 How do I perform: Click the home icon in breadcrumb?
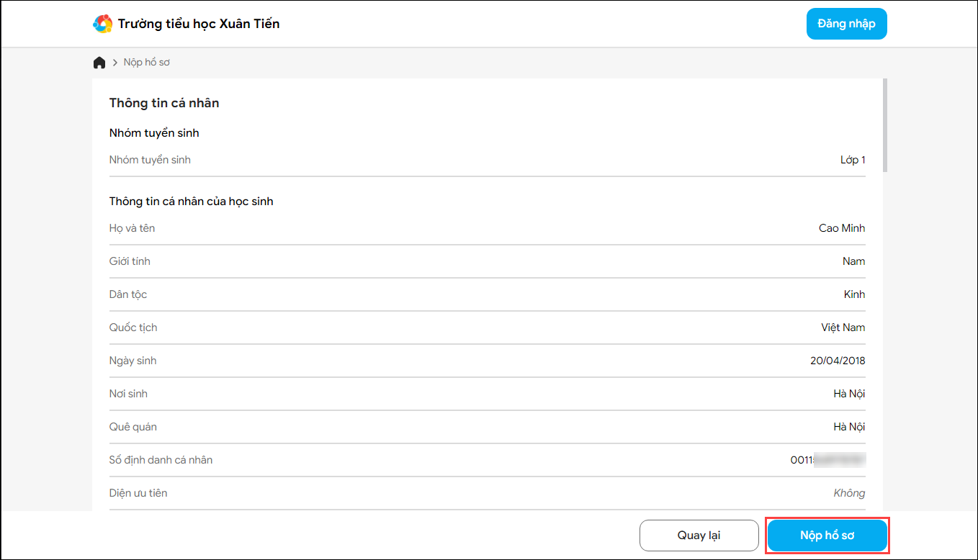click(x=99, y=63)
